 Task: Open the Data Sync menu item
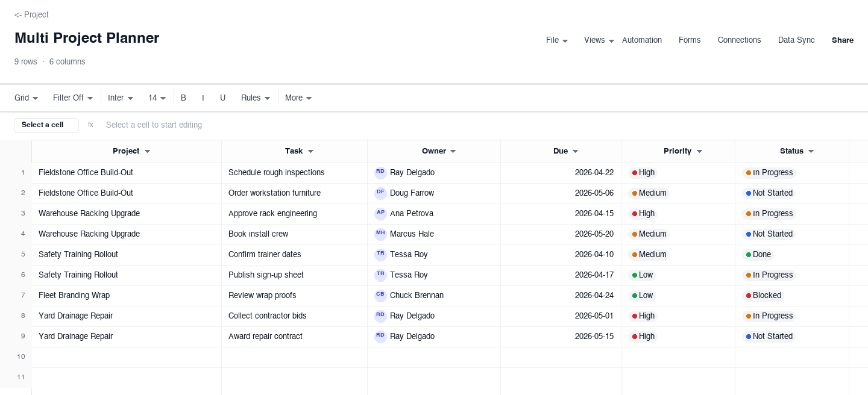tap(796, 40)
